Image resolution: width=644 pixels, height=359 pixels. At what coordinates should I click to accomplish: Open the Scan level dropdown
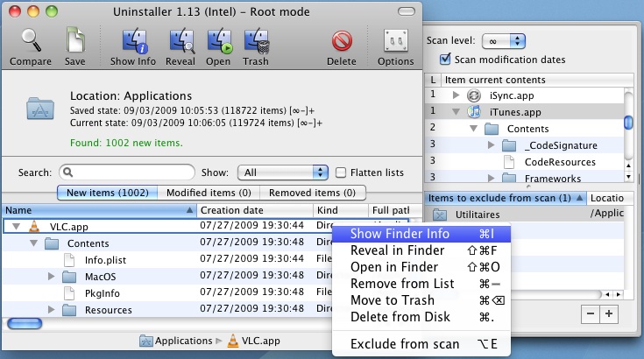504,40
